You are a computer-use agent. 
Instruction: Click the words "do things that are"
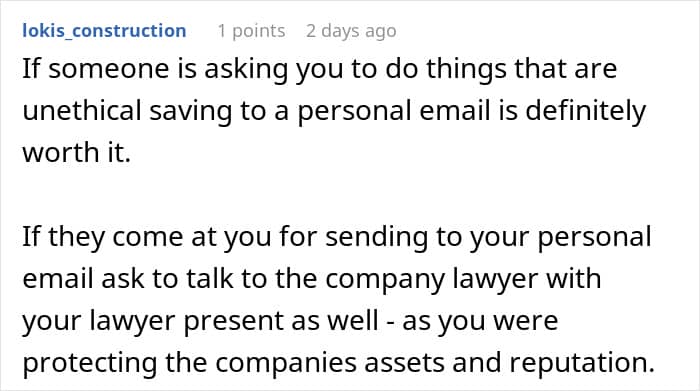pos(501,69)
